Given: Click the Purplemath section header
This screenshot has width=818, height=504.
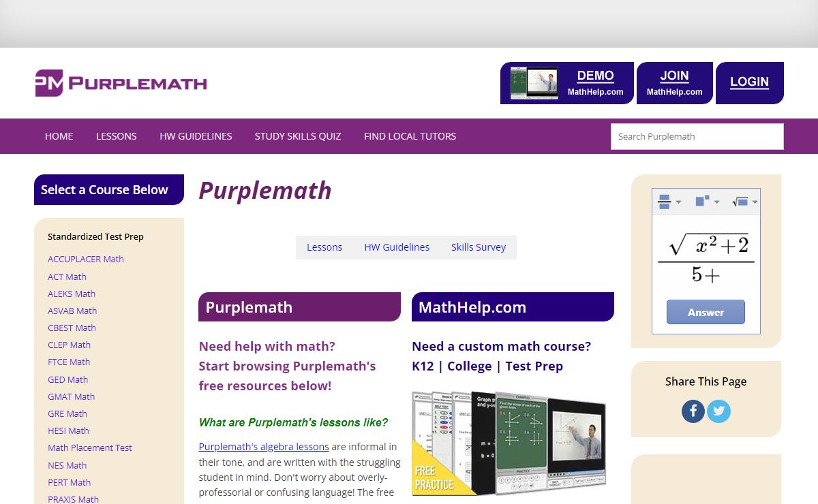Looking at the screenshot, I should pos(299,306).
